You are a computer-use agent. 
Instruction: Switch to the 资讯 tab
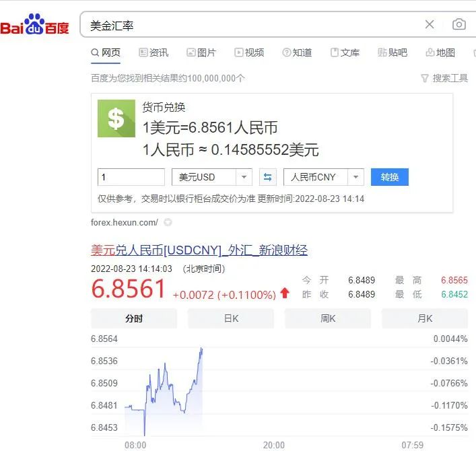[154, 53]
